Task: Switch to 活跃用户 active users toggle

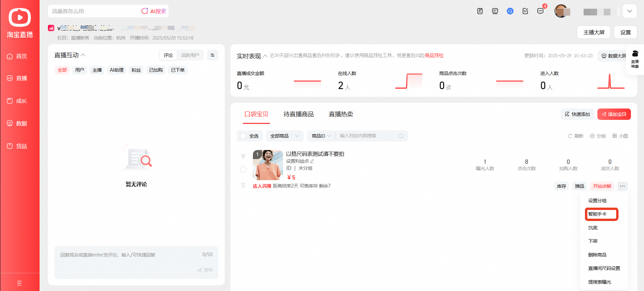Action: (190, 55)
